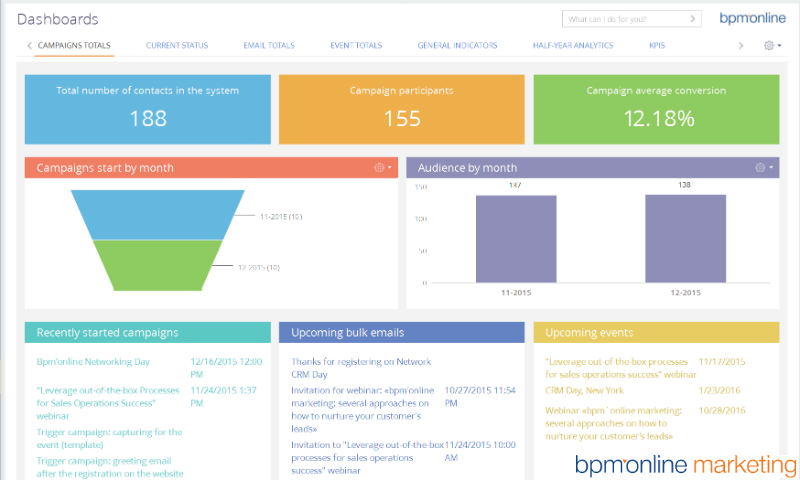Open the Bpm'online Networking Day campaign link
This screenshot has height=480, width=800.
[x=93, y=361]
